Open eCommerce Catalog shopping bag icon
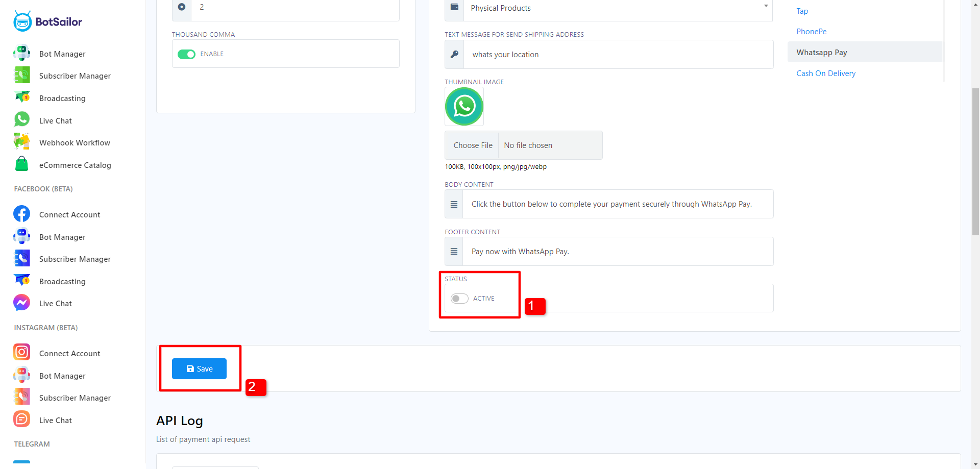 [x=22, y=164]
